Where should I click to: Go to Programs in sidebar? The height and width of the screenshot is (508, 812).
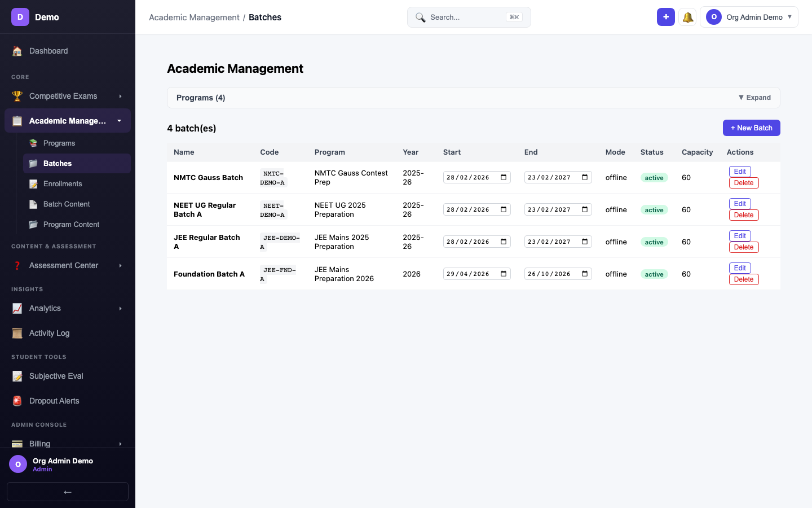[77, 143]
